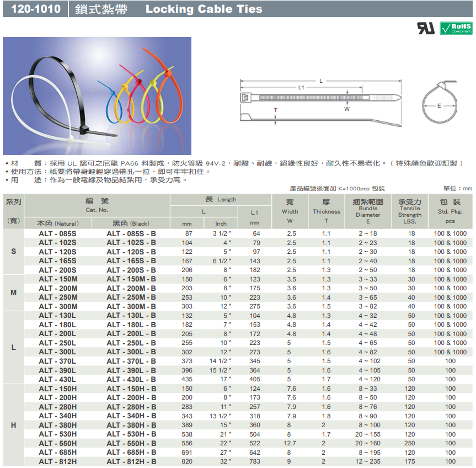476x468 pixels.
Task: Click the K=1000pcs packaging note
Action: point(337,189)
